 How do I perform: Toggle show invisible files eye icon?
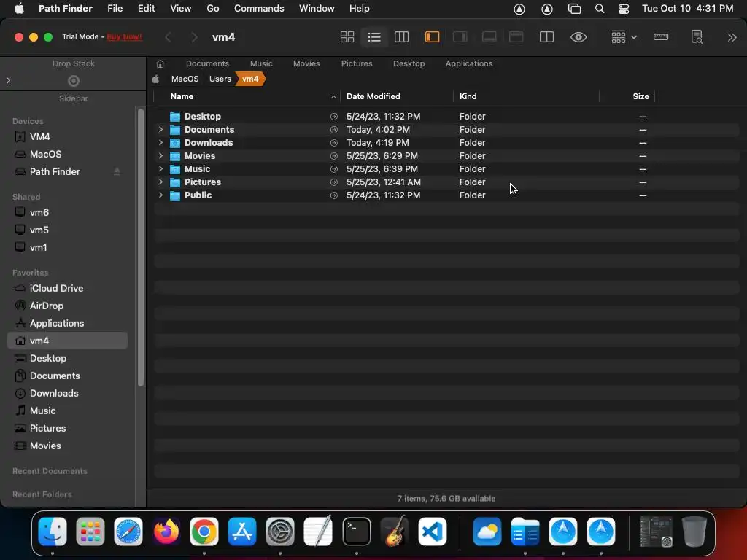tap(578, 37)
